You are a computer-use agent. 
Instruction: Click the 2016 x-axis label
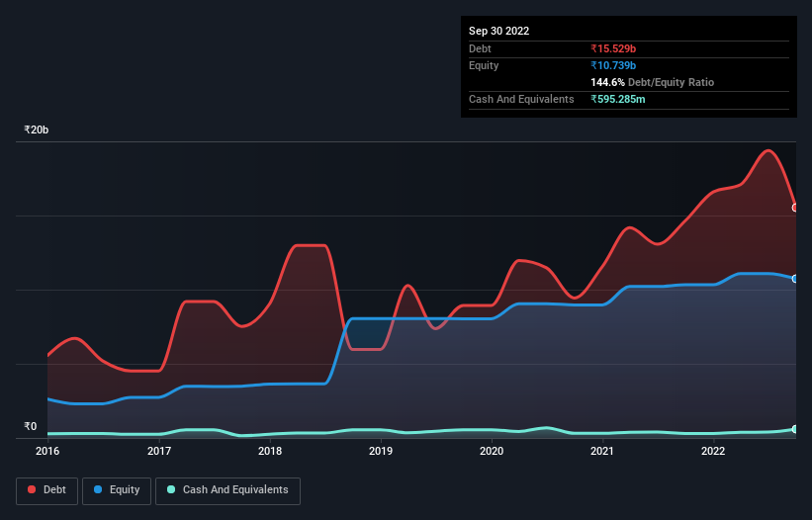point(47,451)
